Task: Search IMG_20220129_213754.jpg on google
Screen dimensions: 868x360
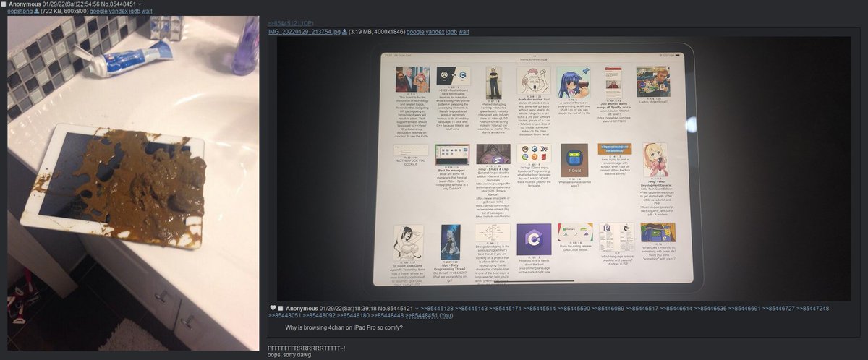Action: pyautogui.click(x=416, y=32)
